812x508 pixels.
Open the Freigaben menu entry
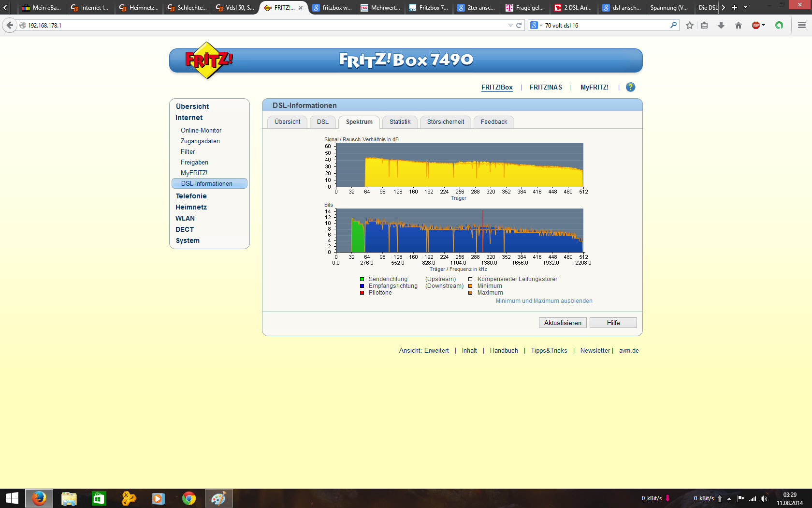pyautogui.click(x=194, y=163)
